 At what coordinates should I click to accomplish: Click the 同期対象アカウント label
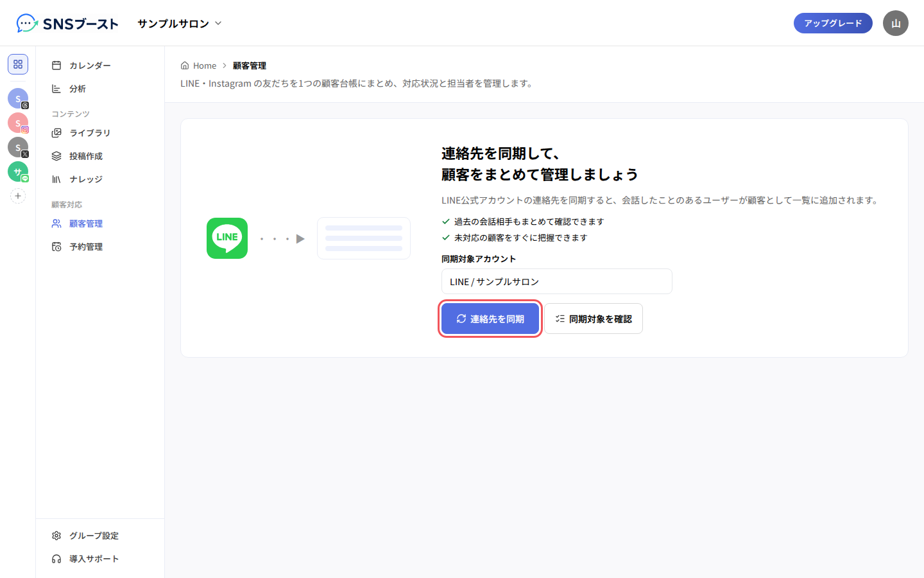[479, 259]
